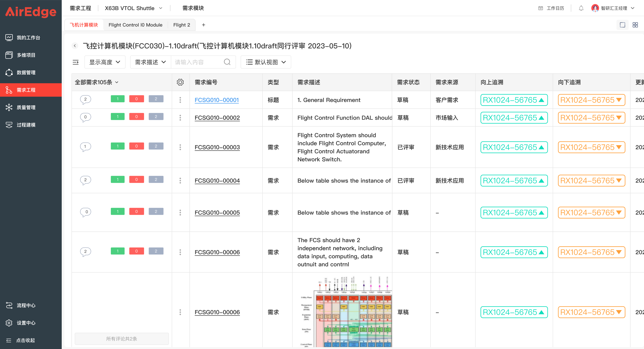
Task: Toggle the filter panel list icon
Action: click(x=75, y=62)
